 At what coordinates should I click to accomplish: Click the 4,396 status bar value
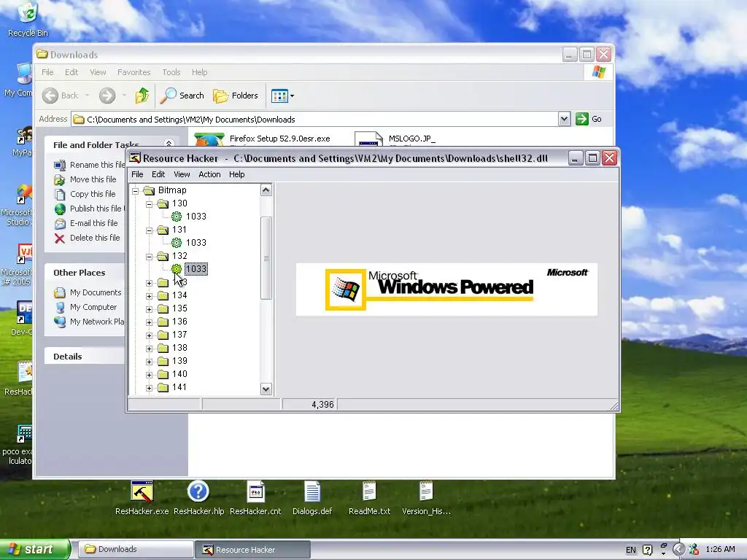tap(322, 404)
